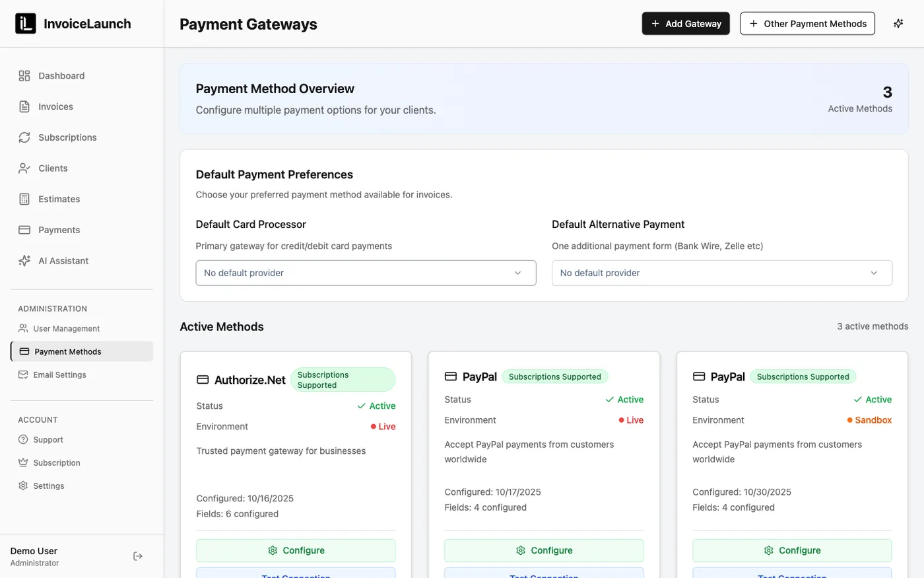The height and width of the screenshot is (578, 924).
Task: Click the card icon beside Authorize.Net
Action: tap(203, 380)
